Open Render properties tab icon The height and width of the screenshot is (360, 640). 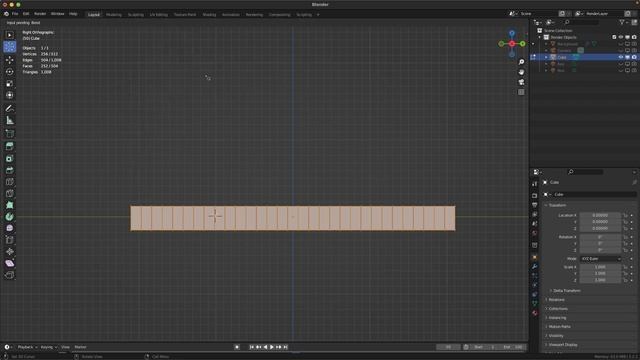pyautogui.click(x=535, y=196)
